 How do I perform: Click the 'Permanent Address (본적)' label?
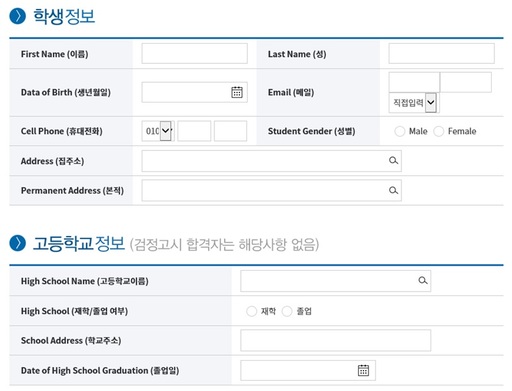click(72, 191)
